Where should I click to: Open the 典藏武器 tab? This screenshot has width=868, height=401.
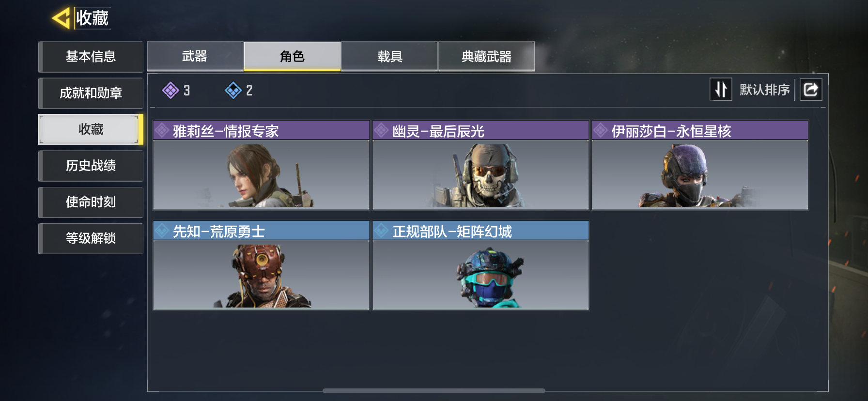[x=487, y=56]
